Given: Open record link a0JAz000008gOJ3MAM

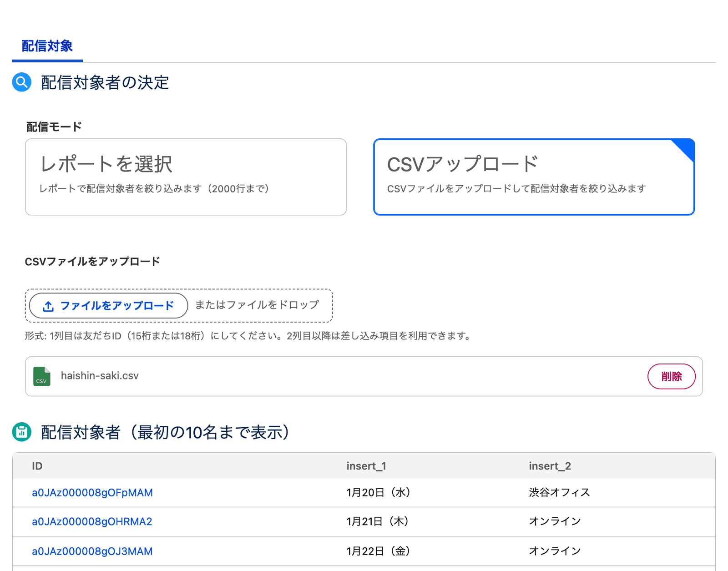Looking at the screenshot, I should pos(92,551).
